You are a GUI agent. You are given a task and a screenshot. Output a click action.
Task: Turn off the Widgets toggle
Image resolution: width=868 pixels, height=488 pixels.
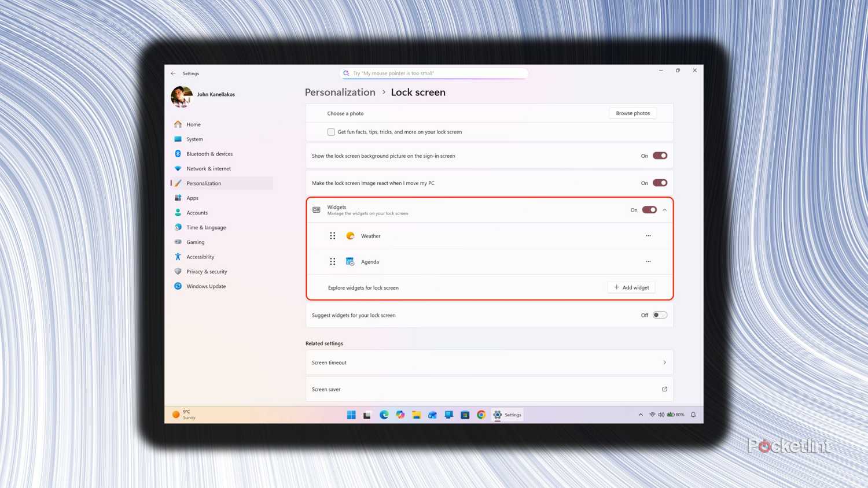click(649, 209)
